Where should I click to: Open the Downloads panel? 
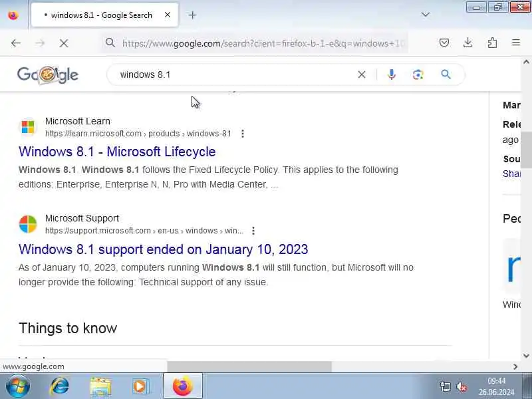(468, 43)
